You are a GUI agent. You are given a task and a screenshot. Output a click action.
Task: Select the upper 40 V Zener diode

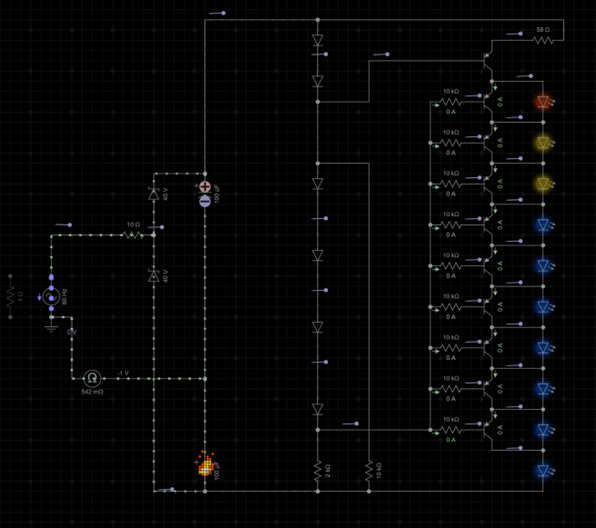click(x=154, y=194)
